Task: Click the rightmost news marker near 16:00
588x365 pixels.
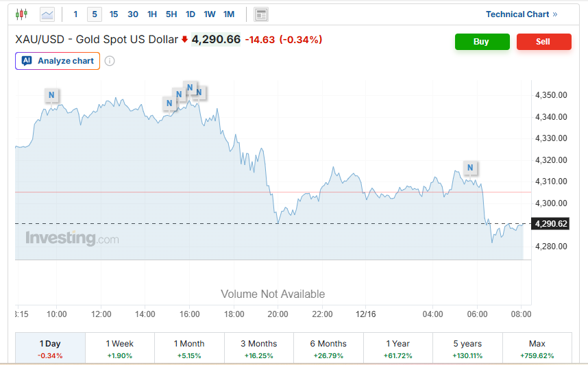Action: point(199,92)
